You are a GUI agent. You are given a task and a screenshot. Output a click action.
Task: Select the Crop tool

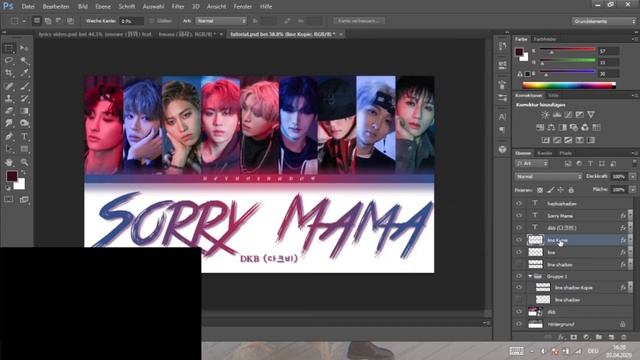pyautogui.click(x=9, y=73)
